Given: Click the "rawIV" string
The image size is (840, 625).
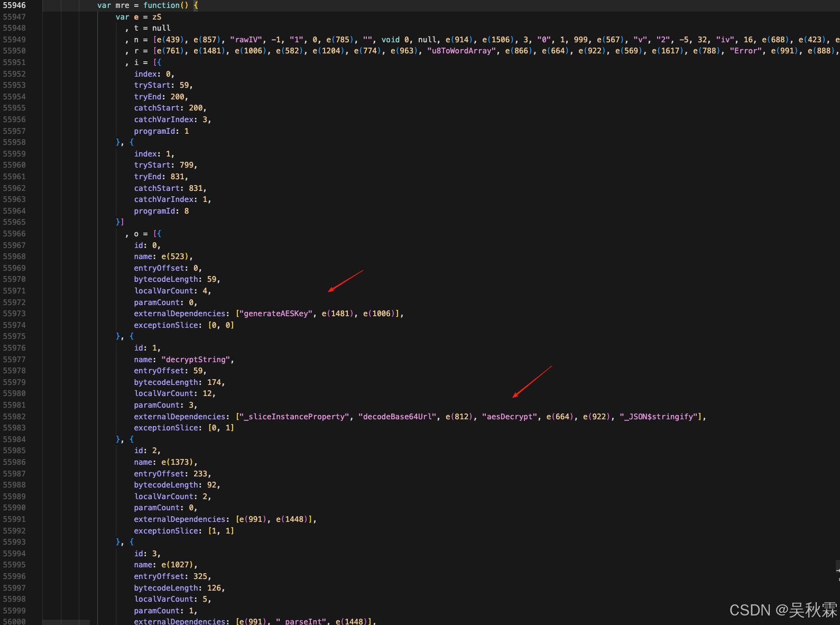Looking at the screenshot, I should click(246, 40).
